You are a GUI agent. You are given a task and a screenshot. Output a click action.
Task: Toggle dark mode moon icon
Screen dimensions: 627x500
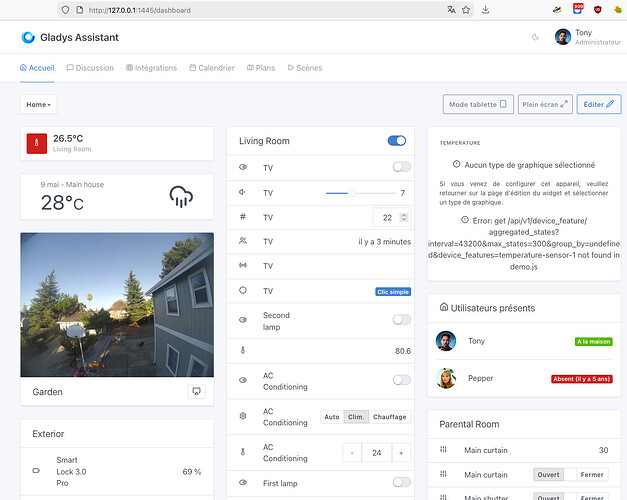[536, 37]
